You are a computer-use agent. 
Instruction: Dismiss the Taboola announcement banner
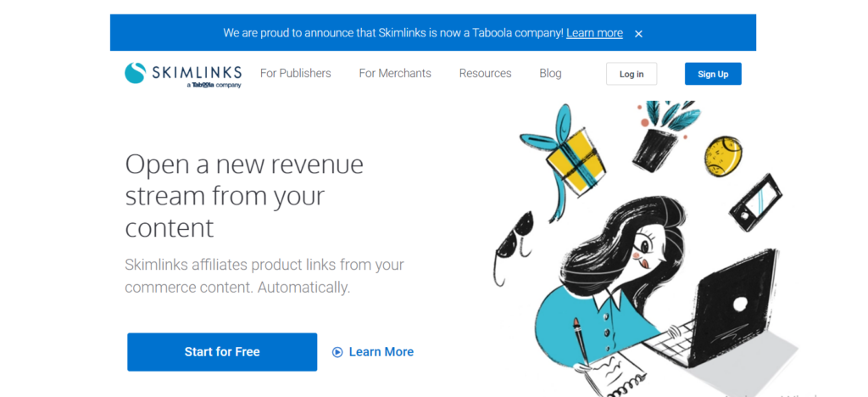click(x=638, y=33)
